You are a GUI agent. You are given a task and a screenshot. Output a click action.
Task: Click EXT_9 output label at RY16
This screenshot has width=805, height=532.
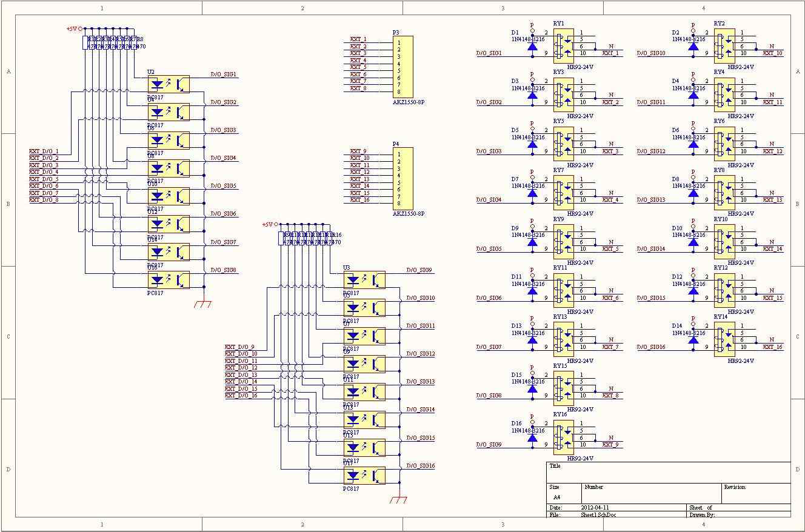(x=610, y=445)
